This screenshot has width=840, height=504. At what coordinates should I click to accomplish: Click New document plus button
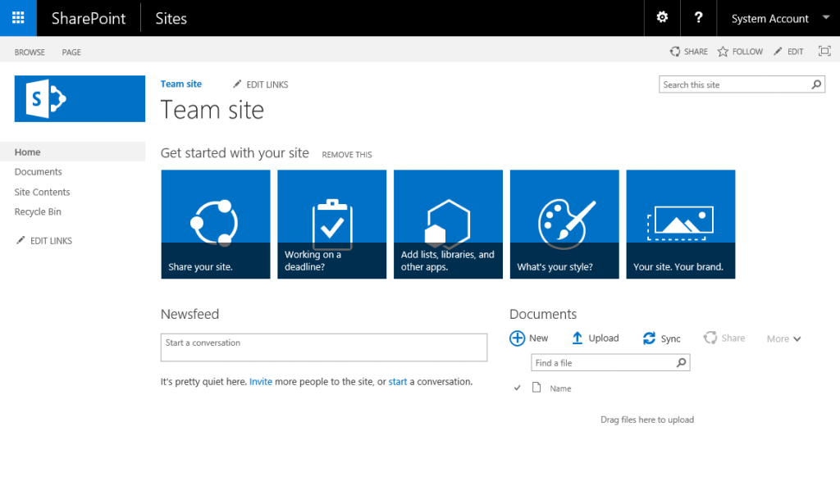[529, 338]
